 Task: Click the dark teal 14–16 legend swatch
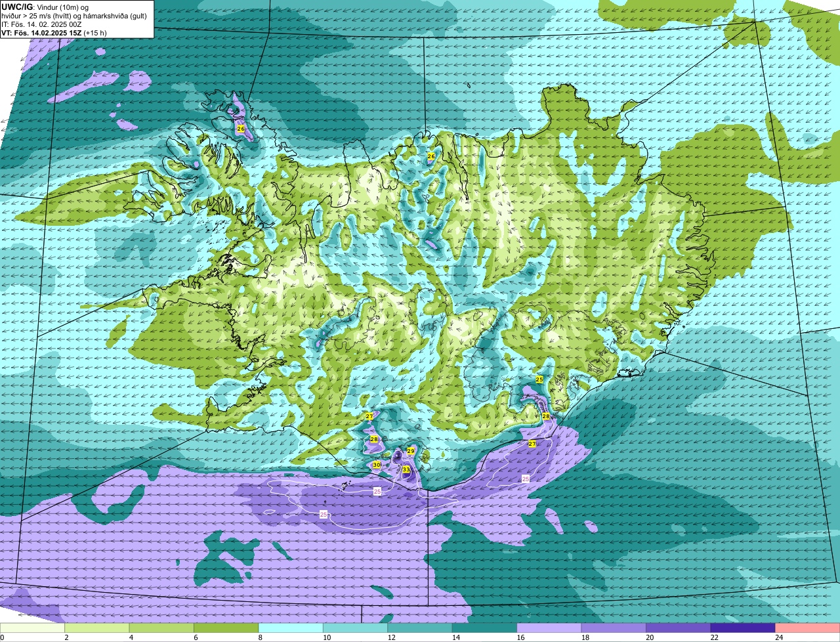[x=485, y=628]
